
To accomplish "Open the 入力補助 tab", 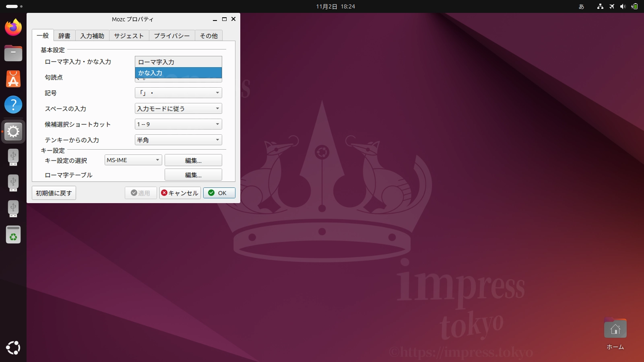I will 92,36.
